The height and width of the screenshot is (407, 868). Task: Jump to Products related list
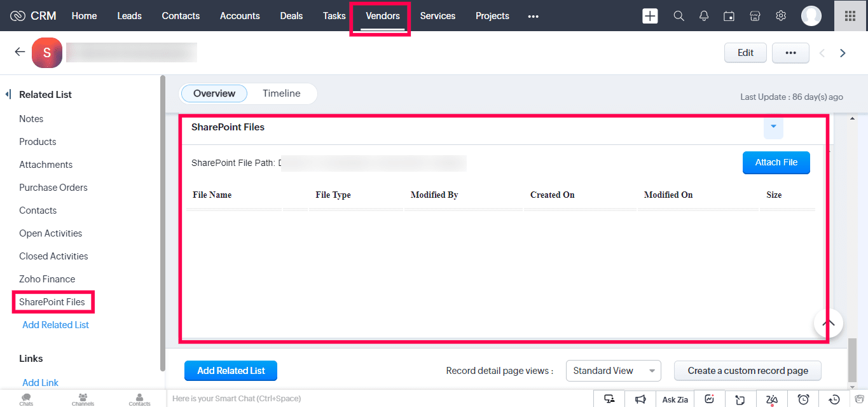tap(38, 142)
